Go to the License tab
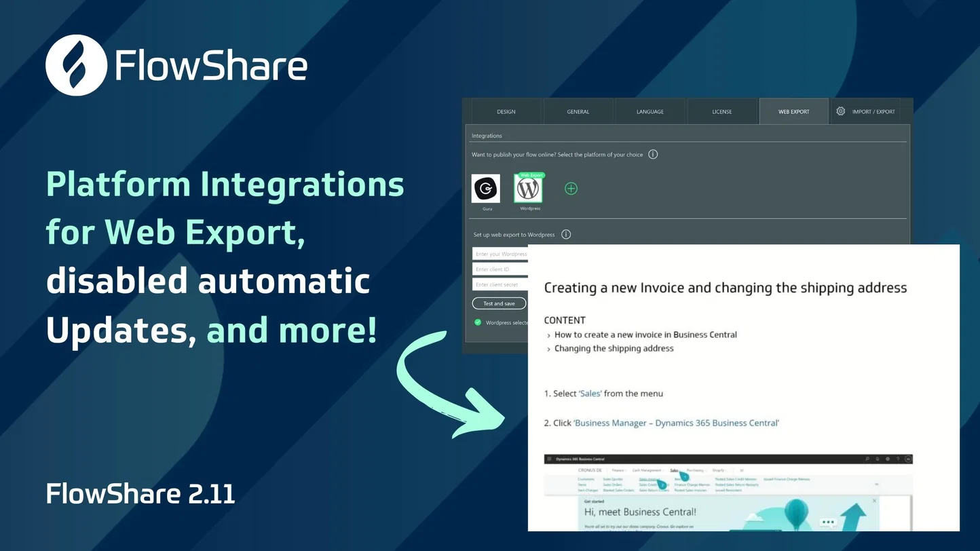The height and width of the screenshot is (551, 980). click(x=722, y=111)
